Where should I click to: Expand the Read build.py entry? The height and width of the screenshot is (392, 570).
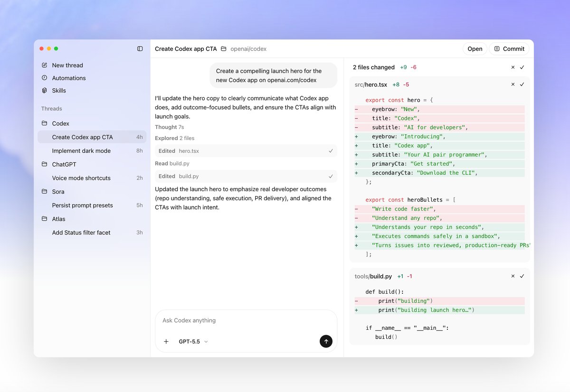(x=172, y=163)
